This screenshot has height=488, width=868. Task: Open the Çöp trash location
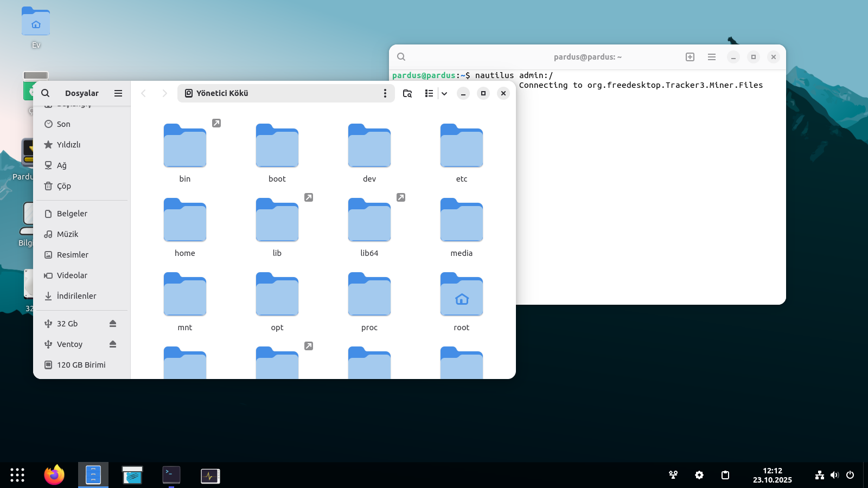tap(64, 186)
